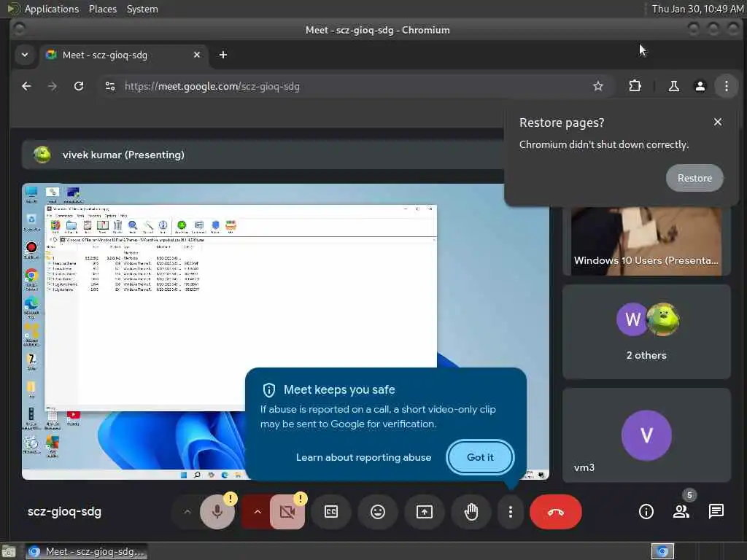Click the vivek kumar presenter avatar

42,155
